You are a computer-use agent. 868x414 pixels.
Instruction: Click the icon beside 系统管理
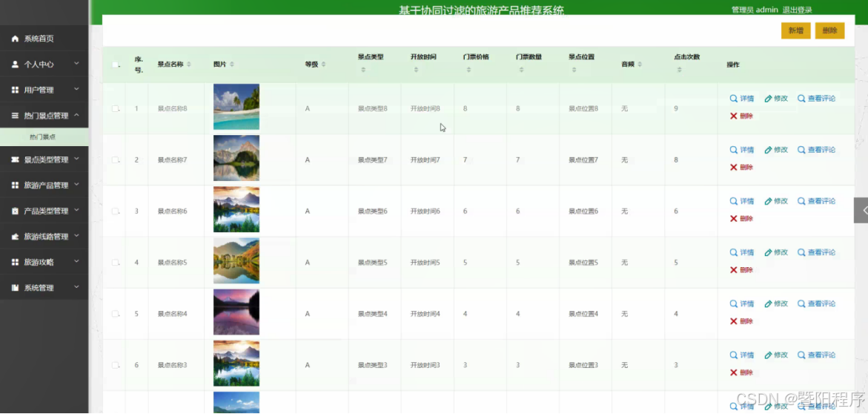coord(15,288)
